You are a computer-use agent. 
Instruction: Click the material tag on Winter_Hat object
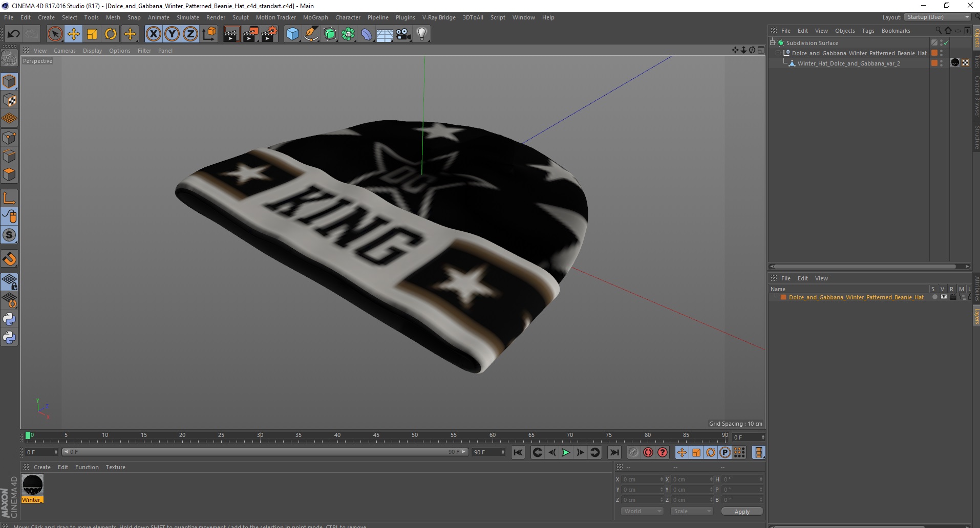(955, 63)
